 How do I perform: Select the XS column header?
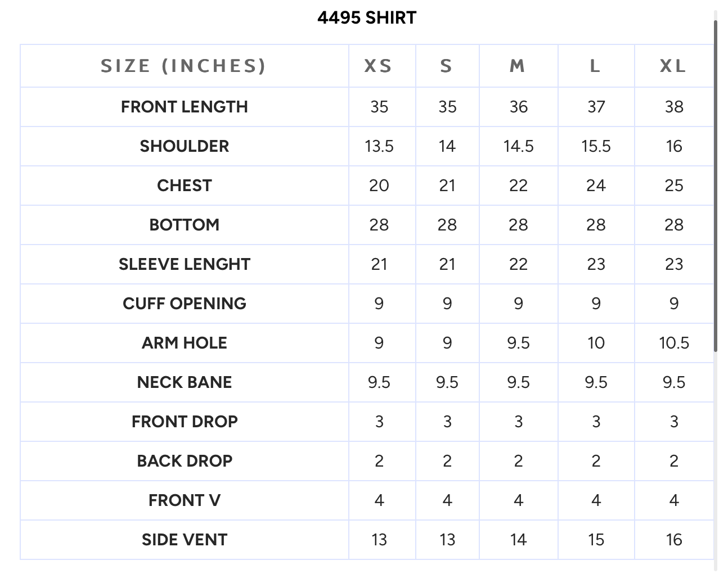coord(379,66)
